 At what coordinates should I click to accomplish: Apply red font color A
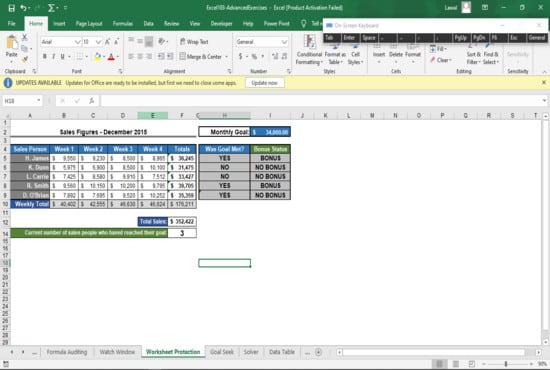pos(111,56)
